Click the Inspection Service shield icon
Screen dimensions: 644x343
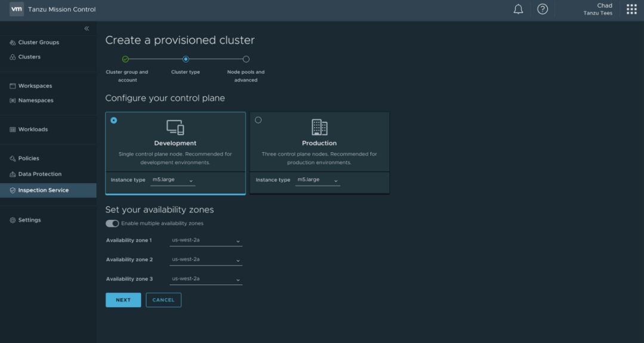(13, 190)
